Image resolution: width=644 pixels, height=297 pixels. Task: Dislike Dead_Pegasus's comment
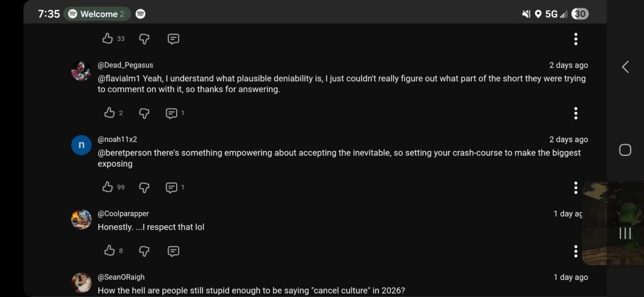coord(144,113)
